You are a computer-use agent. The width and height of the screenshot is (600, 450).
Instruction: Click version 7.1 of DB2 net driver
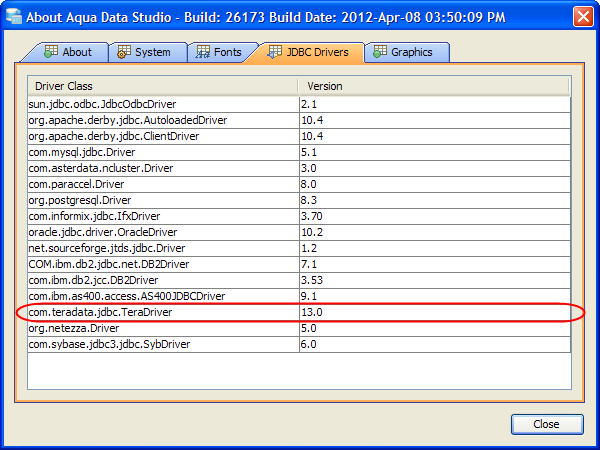tap(435, 264)
